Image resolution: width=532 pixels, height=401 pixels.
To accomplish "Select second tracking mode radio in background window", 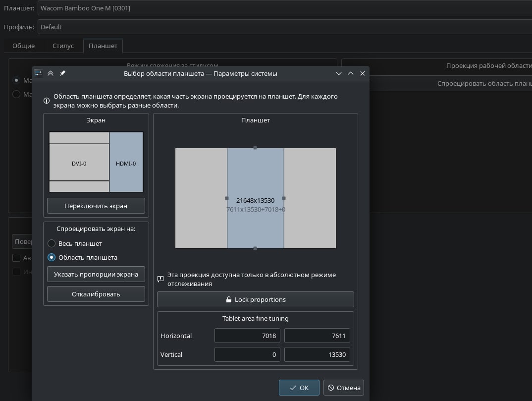I will point(16,94).
